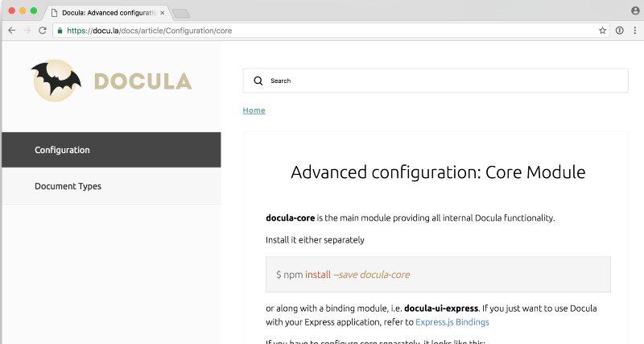Click the browser forward arrow
The height and width of the screenshot is (344, 644).
coord(27,30)
